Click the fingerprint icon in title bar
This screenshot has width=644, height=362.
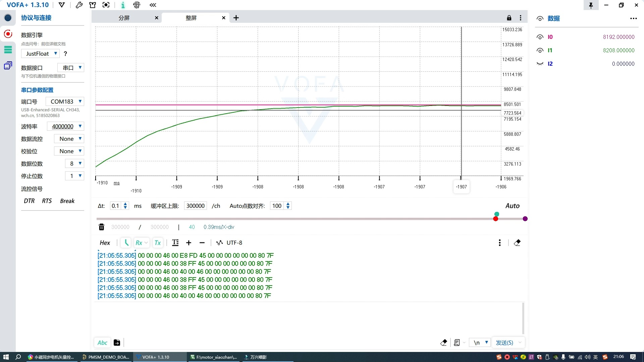click(137, 5)
